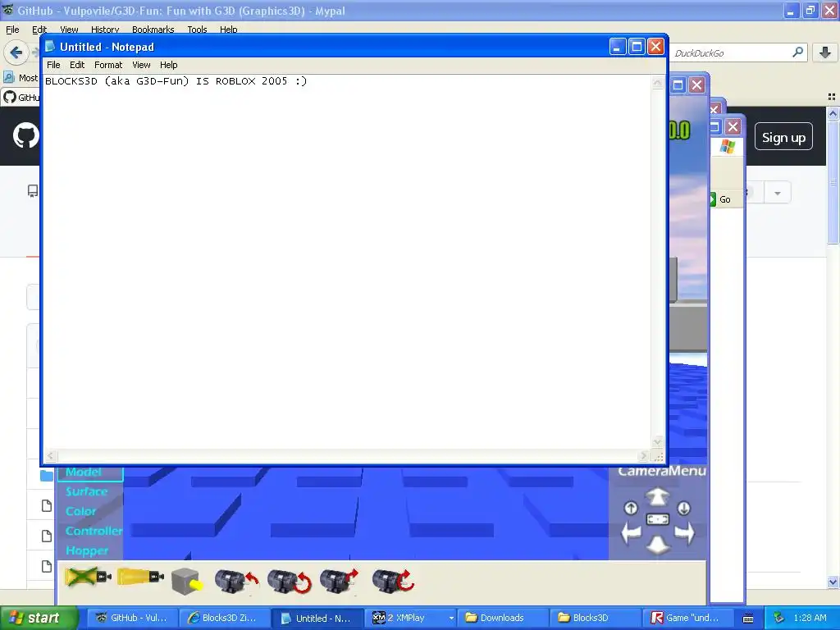Click the Notepad text line BLOCKS3D is ROBLOX 2005
The height and width of the screenshot is (630, 840).
[x=176, y=81]
